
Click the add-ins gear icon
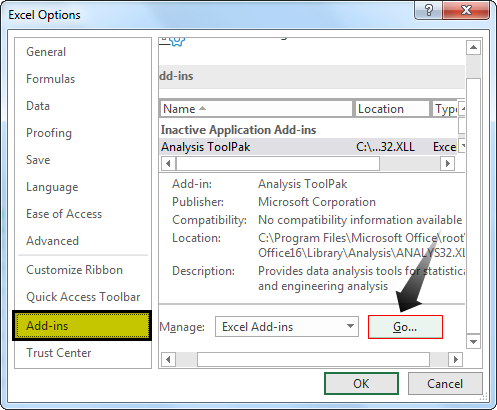click(177, 42)
